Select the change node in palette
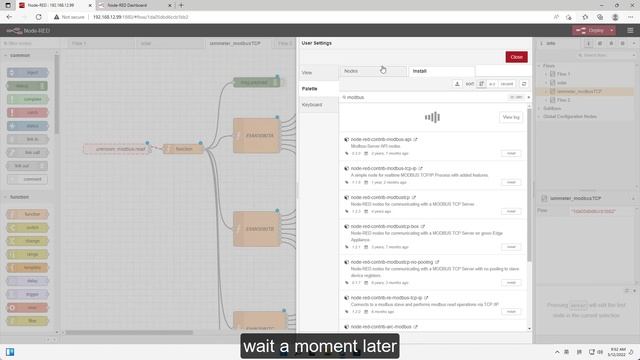The image size is (640, 360). [27, 241]
